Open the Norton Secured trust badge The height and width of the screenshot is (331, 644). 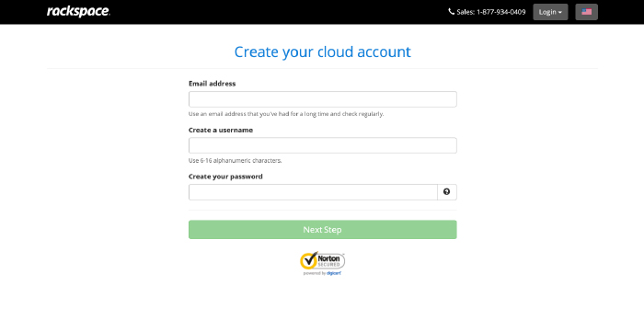[x=322, y=263]
